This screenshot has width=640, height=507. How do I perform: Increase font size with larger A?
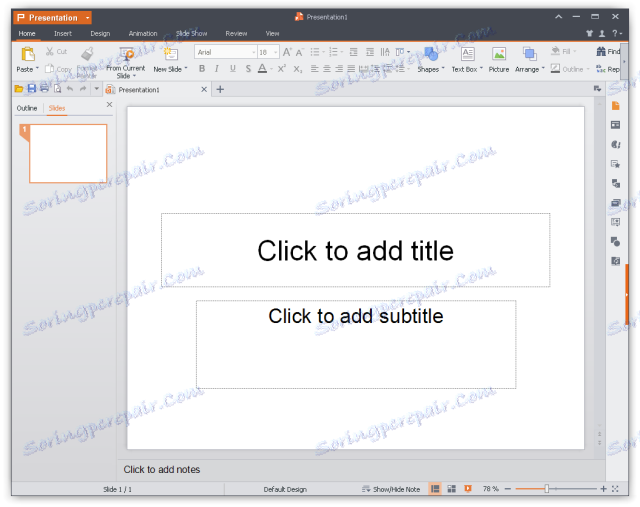tap(287, 52)
